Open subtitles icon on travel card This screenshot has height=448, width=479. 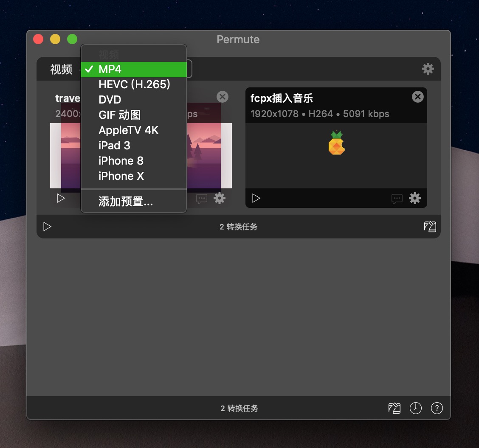pos(202,199)
